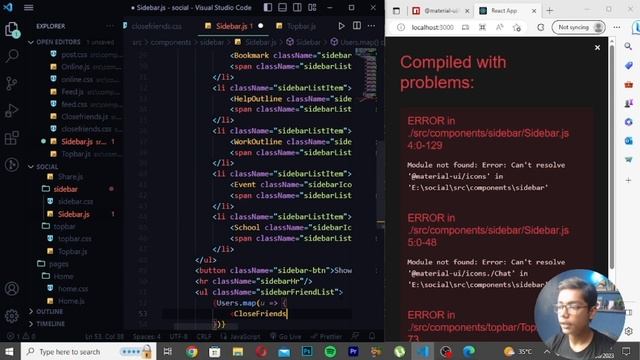Switch to the @material-ui browser tab
This screenshot has height=360, width=640.
point(440,11)
